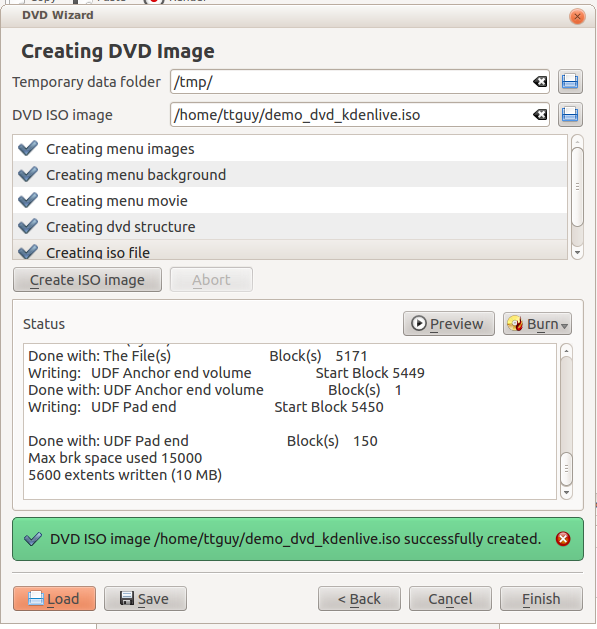
Task: Click status log scrollbar down arrow
Action: (566, 492)
